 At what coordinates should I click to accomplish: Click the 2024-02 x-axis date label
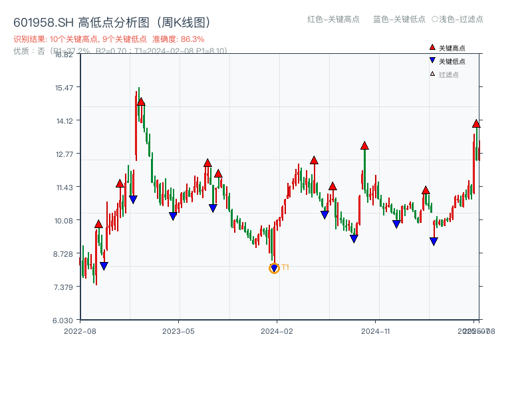[x=277, y=331]
